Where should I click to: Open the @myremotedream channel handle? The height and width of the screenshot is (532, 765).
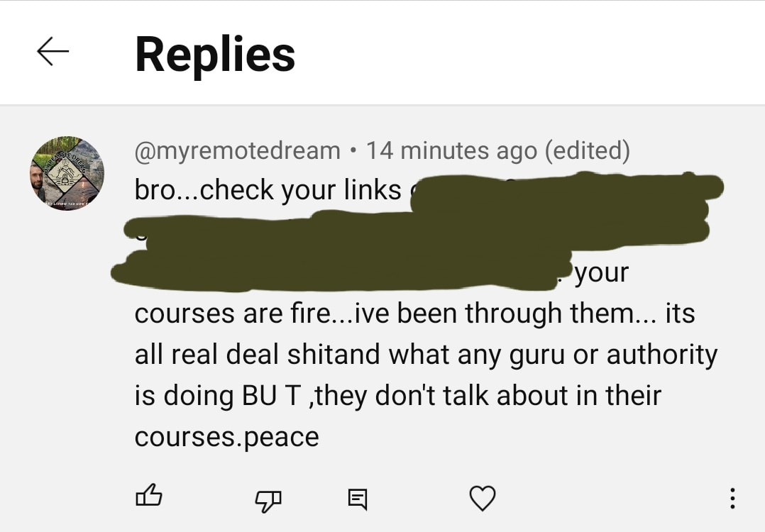237,150
